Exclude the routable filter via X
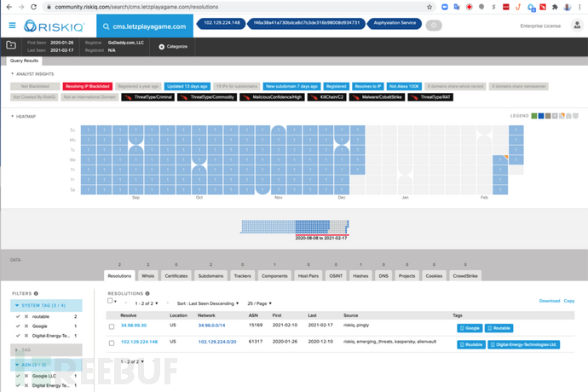Viewport: 588px width, 392px height. [x=26, y=317]
